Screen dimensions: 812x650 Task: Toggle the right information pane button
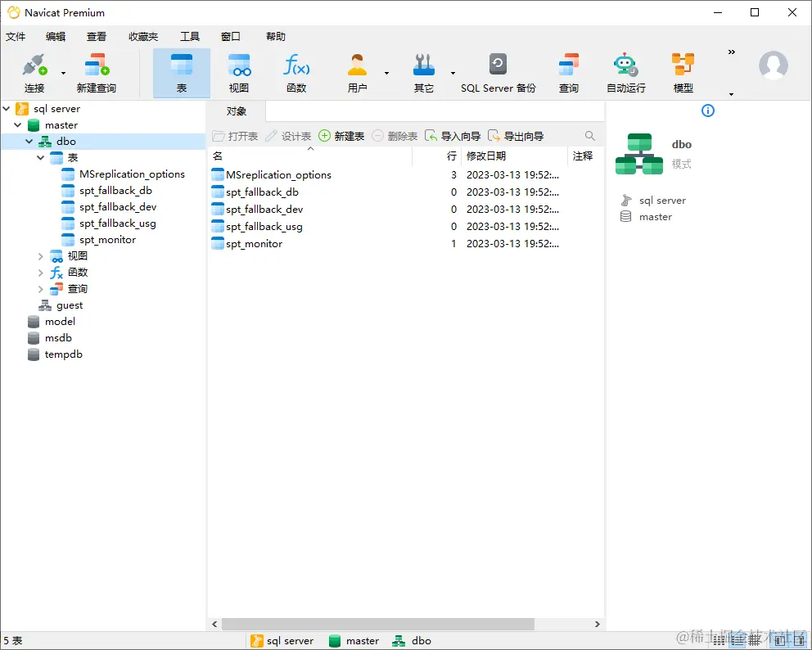pos(799,641)
